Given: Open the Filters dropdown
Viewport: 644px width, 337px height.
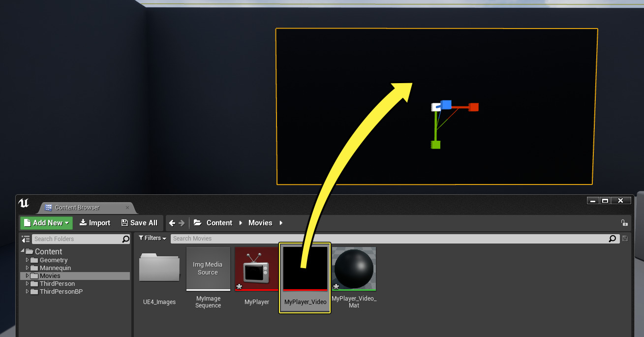Looking at the screenshot, I should (153, 238).
